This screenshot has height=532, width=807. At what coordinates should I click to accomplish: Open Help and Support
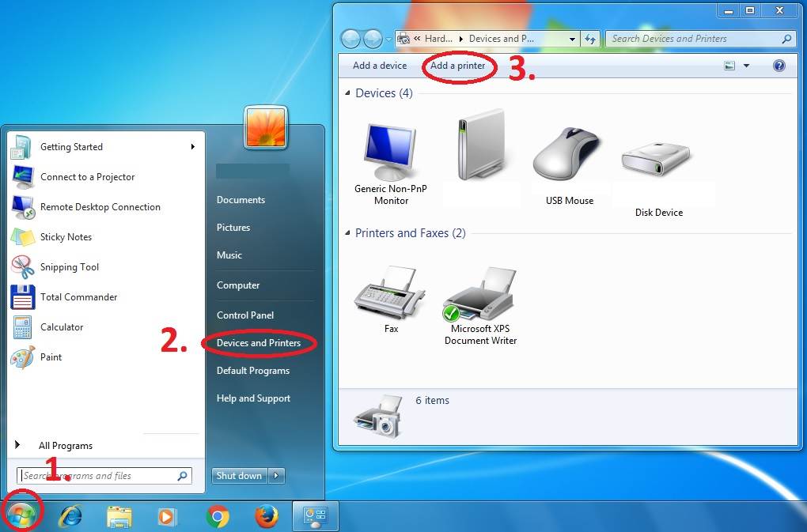point(253,398)
